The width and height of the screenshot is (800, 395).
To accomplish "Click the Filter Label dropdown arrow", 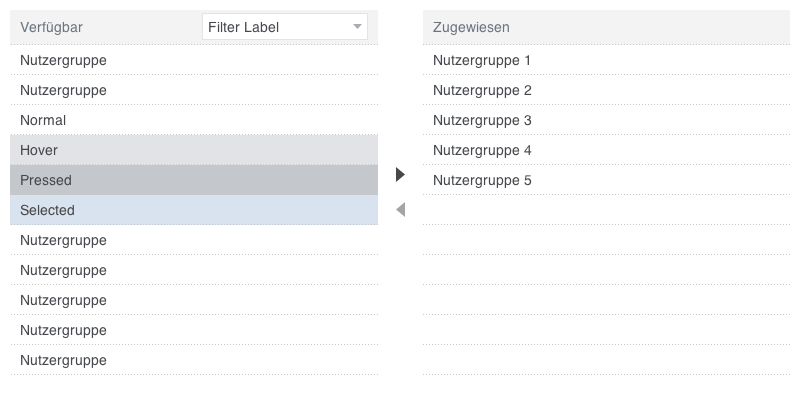I will coord(357,27).
